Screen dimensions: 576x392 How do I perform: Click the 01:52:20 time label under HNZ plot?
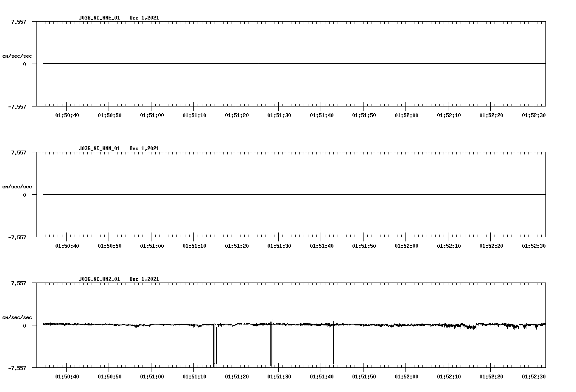pyautogui.click(x=491, y=377)
